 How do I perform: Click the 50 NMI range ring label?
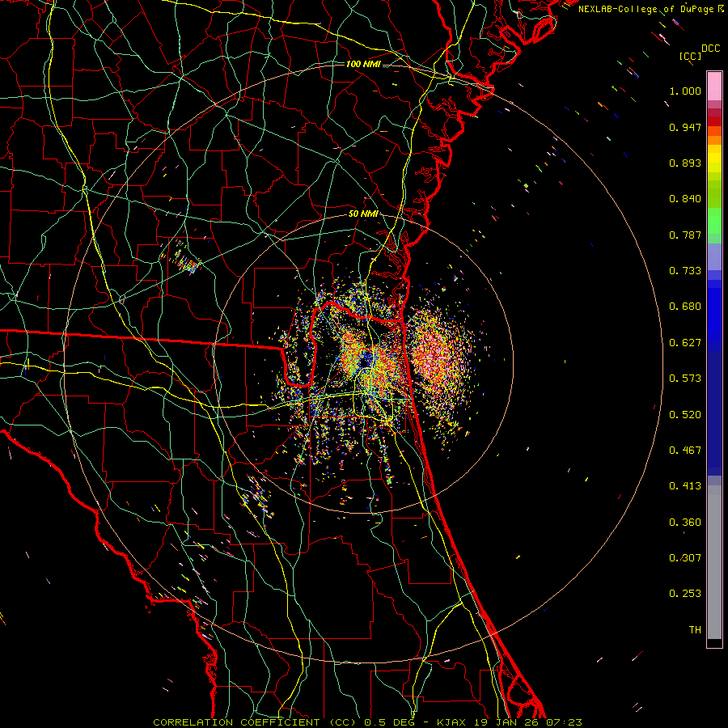(x=363, y=214)
